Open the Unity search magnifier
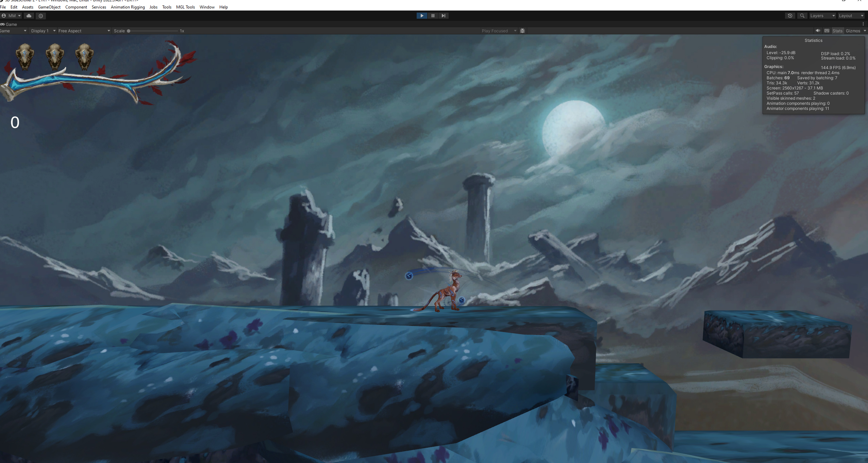 coord(802,16)
